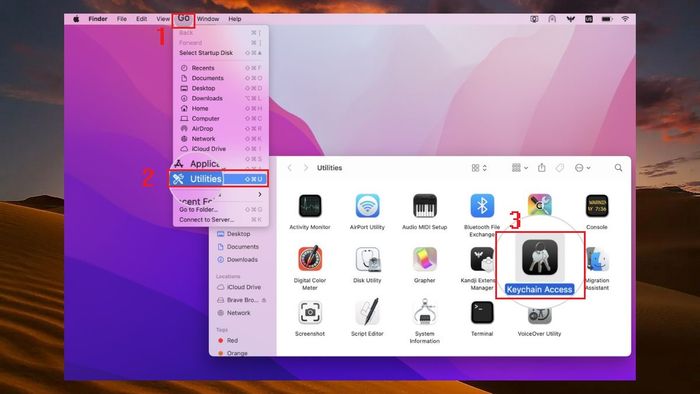Select Brave Browser volume in sidebar
Image resolution: width=700 pixels, height=394 pixels.
click(242, 300)
